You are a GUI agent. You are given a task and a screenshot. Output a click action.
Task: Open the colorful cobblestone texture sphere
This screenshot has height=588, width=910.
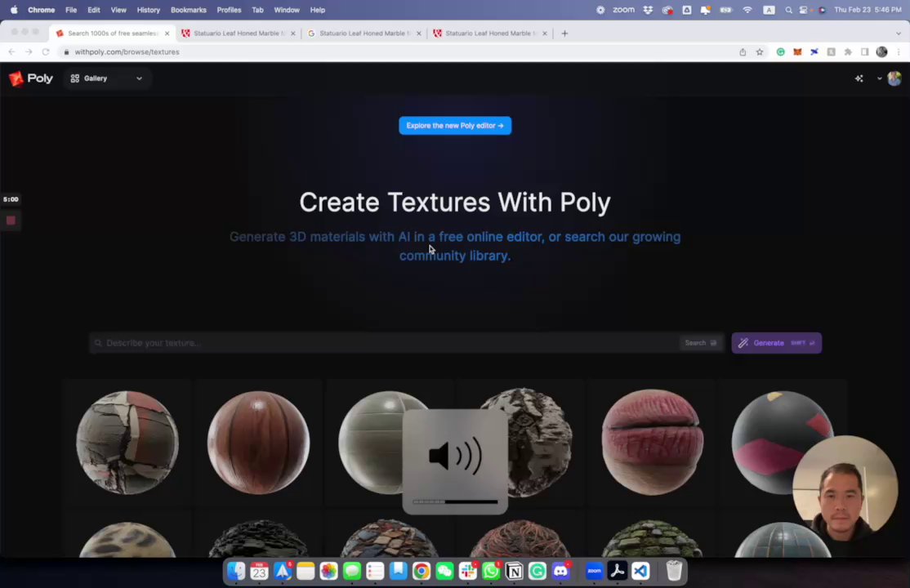point(390,540)
